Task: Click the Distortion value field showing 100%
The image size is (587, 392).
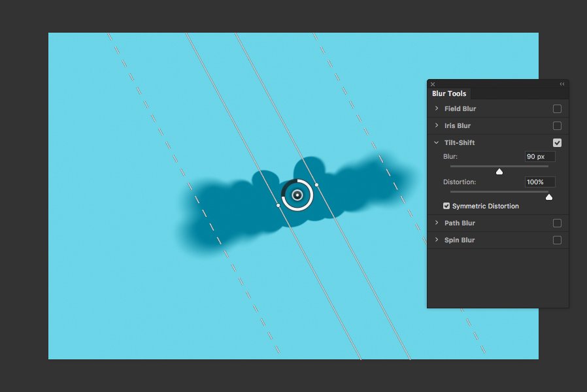Action: (540, 182)
